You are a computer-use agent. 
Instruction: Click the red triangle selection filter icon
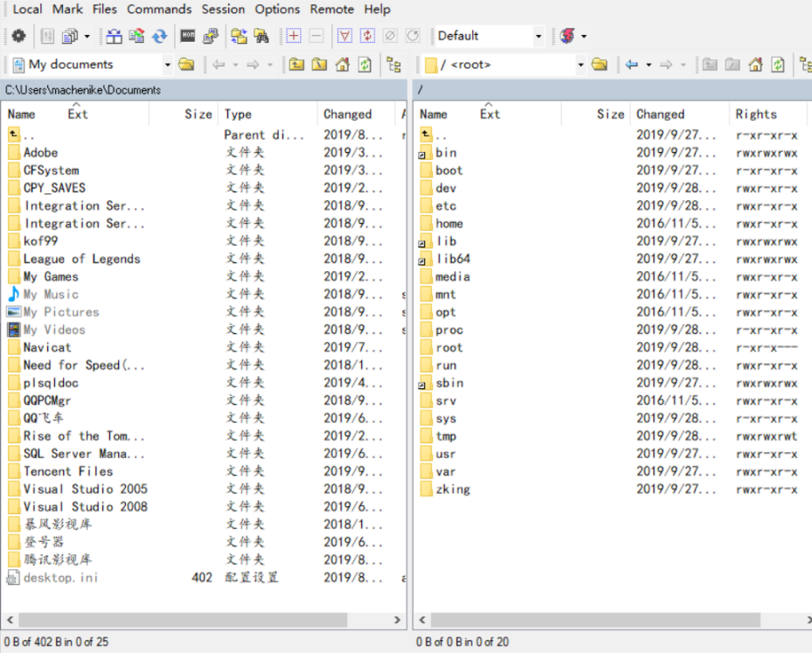[x=344, y=36]
